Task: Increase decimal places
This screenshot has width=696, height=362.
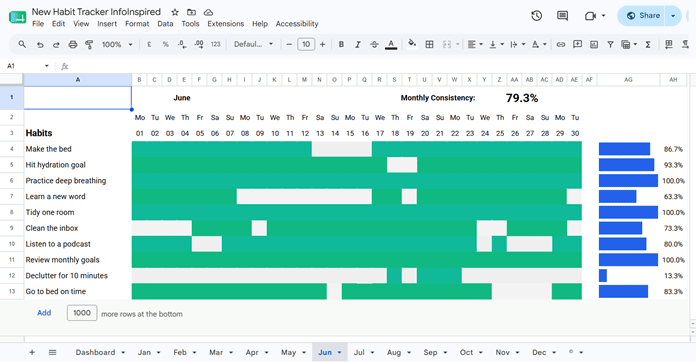Action: 198,44
